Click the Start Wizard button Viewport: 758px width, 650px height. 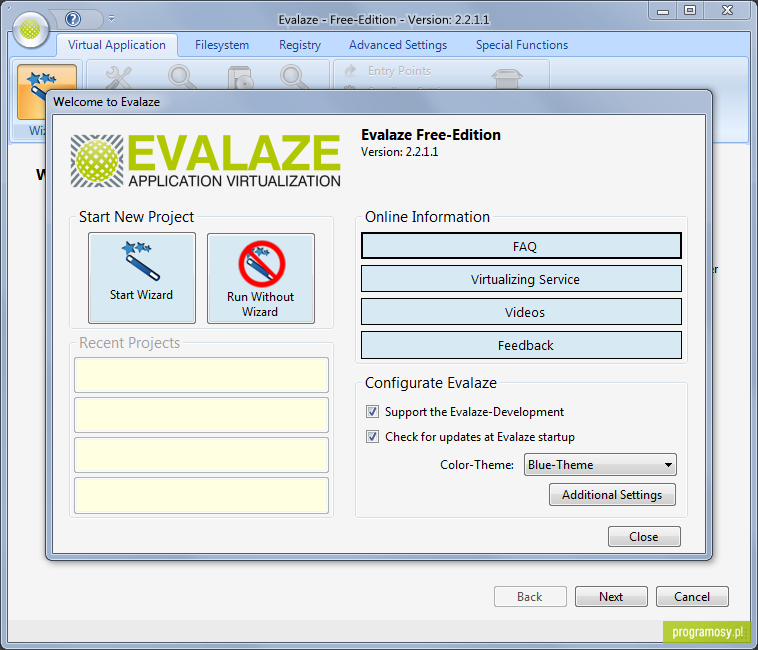point(142,278)
